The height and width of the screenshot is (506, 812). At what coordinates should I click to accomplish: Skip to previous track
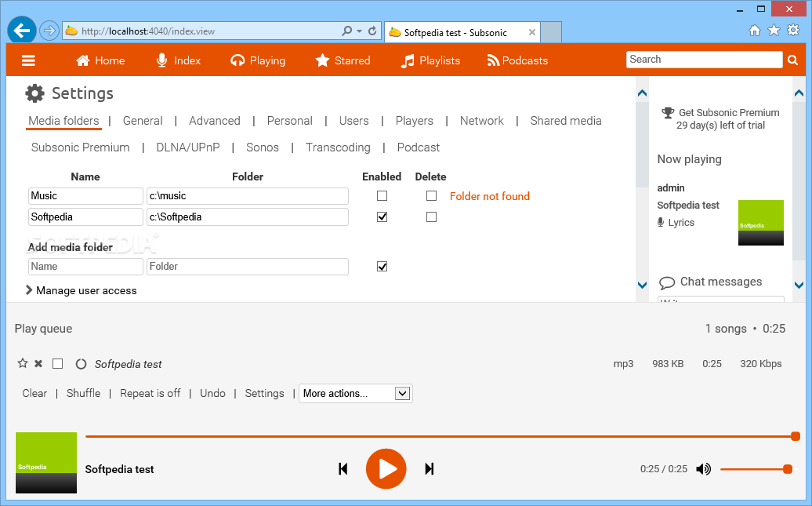pyautogui.click(x=343, y=469)
